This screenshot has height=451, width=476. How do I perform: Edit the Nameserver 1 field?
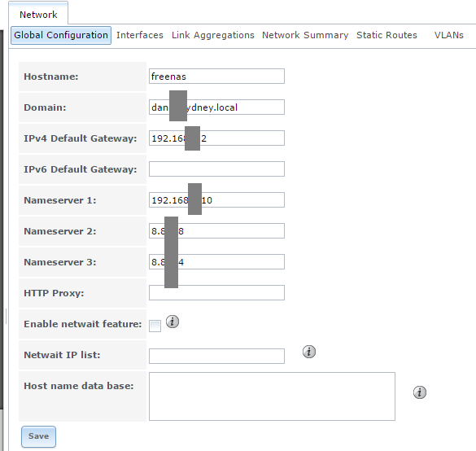click(216, 199)
